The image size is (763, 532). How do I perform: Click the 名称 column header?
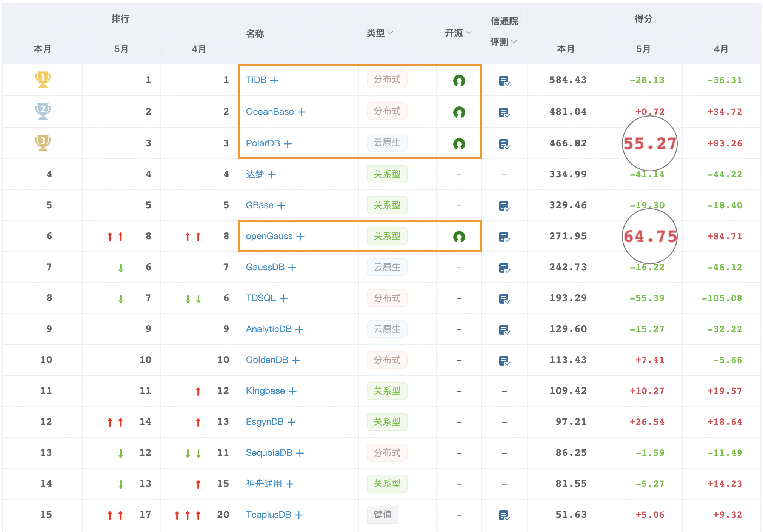pyautogui.click(x=255, y=34)
